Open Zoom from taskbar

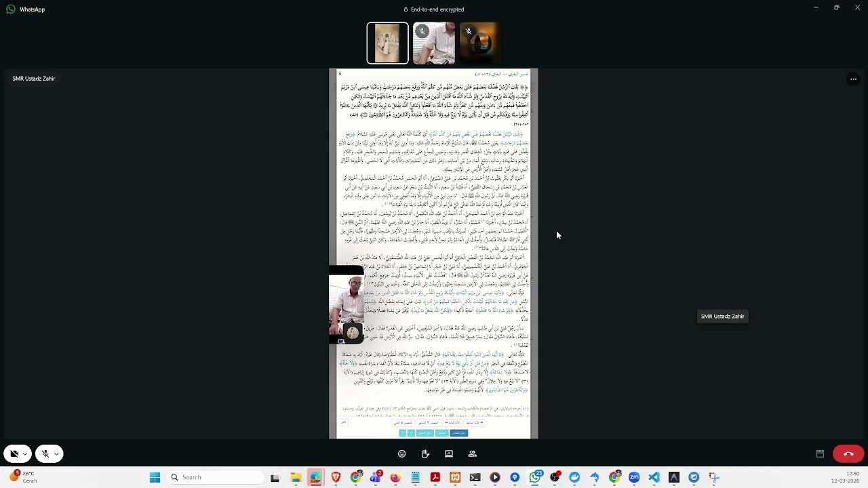tap(634, 477)
